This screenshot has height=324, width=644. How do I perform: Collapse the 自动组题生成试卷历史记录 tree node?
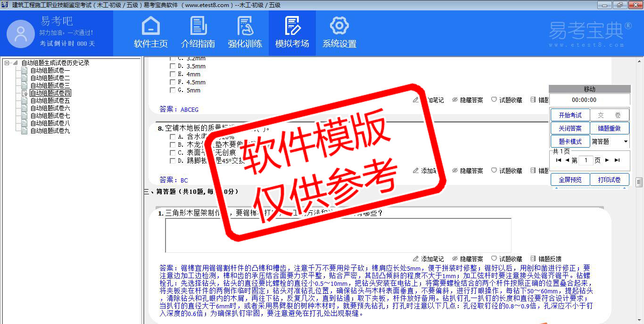7,63
